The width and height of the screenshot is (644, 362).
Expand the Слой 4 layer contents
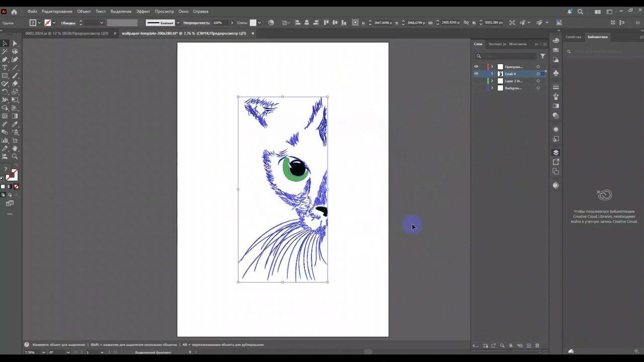point(492,74)
